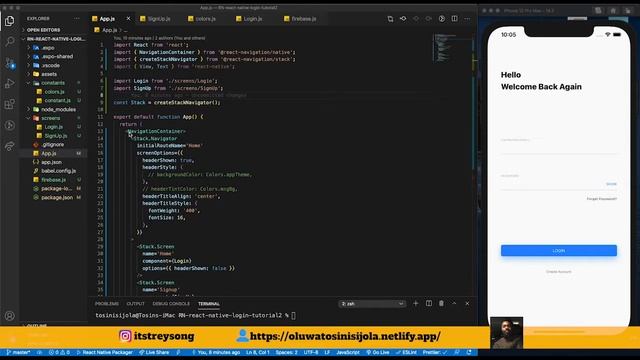This screenshot has height=360, width=640.
Task: Close the terminal panel
Action: [467, 303]
